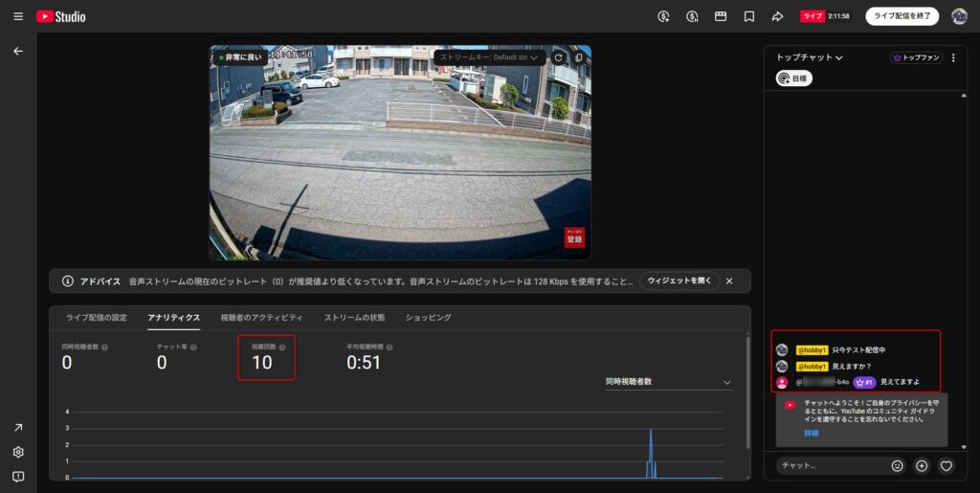This screenshot has width=980, height=493.
Task: Click the info icon beside アドバイス
Action: click(68, 281)
